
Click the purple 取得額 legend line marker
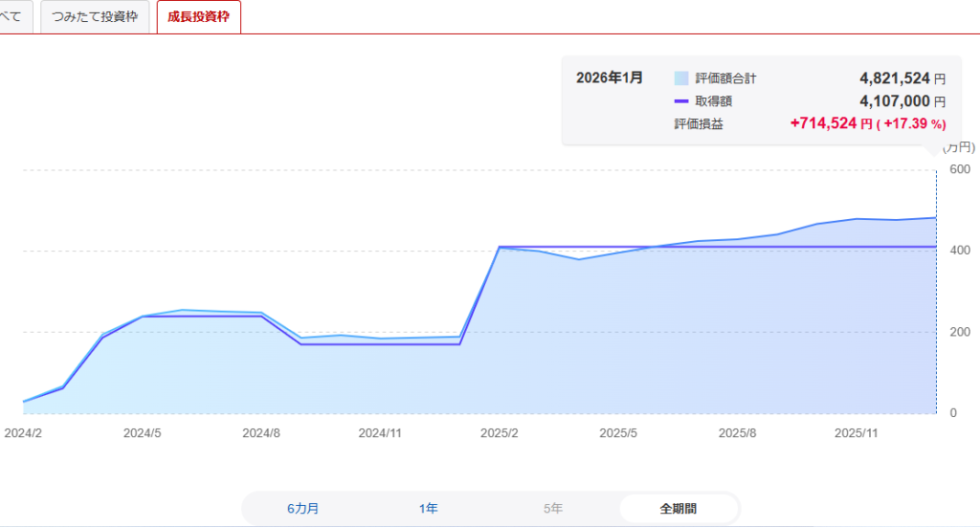681,101
